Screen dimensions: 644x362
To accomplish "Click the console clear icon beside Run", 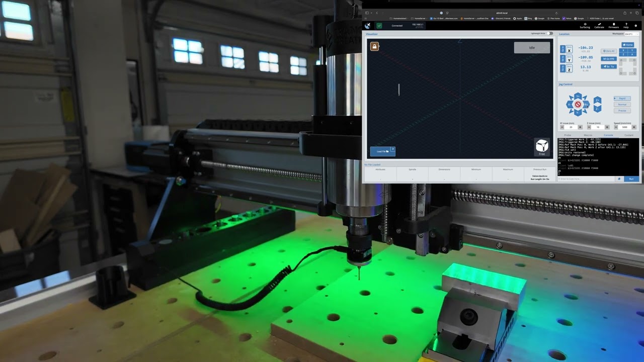I will pyautogui.click(x=619, y=178).
